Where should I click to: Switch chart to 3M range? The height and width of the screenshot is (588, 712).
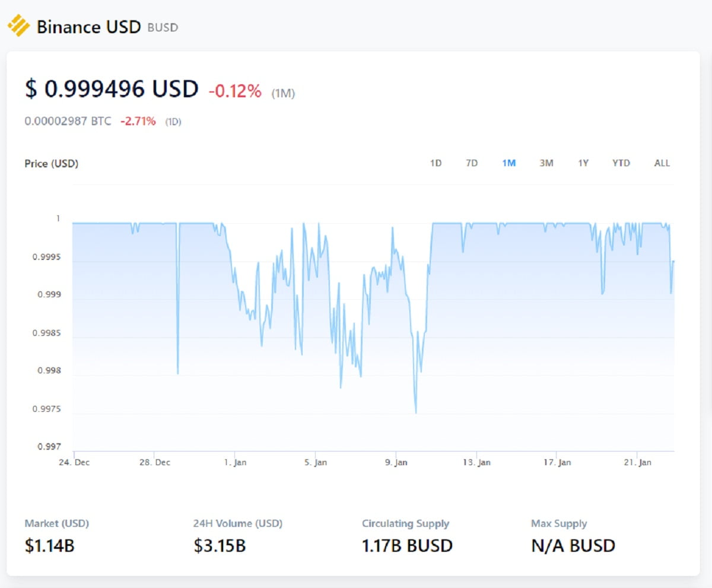546,163
